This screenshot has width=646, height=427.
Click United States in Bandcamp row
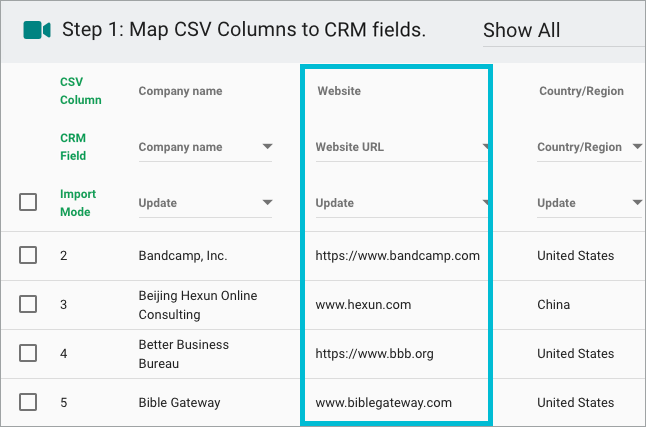click(x=575, y=256)
